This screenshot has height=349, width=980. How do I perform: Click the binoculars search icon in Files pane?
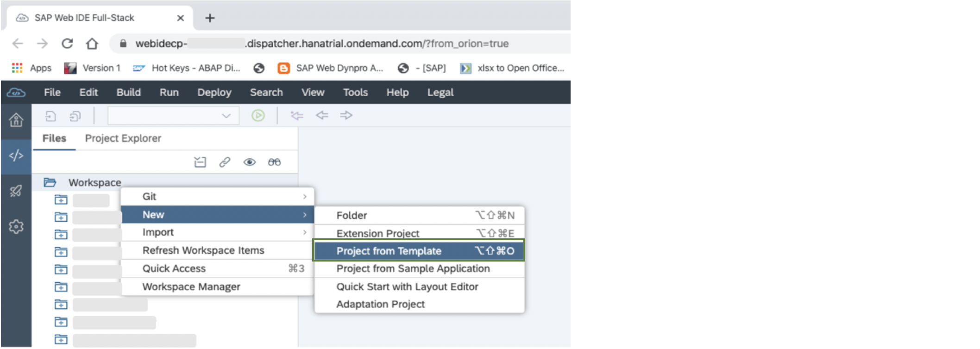274,162
